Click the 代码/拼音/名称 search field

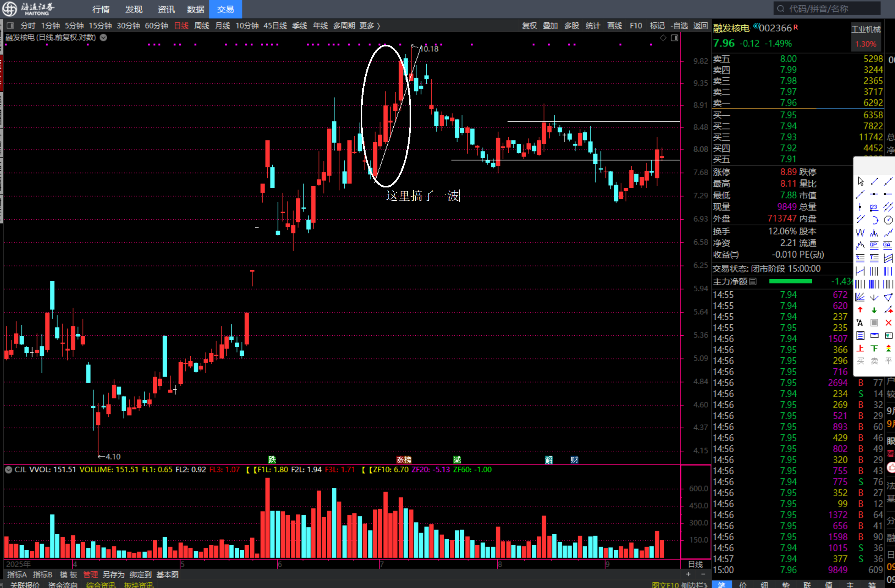(827, 9)
